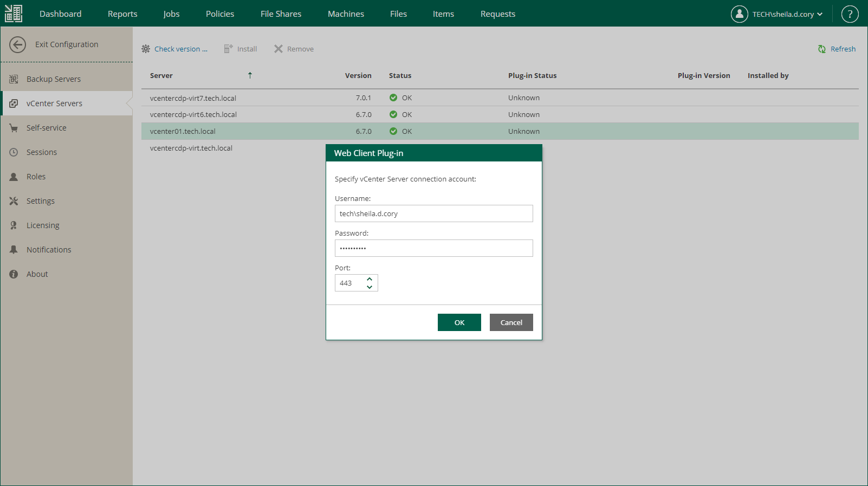Click the Installed by column header
This screenshot has height=486, width=868.
[x=768, y=75]
